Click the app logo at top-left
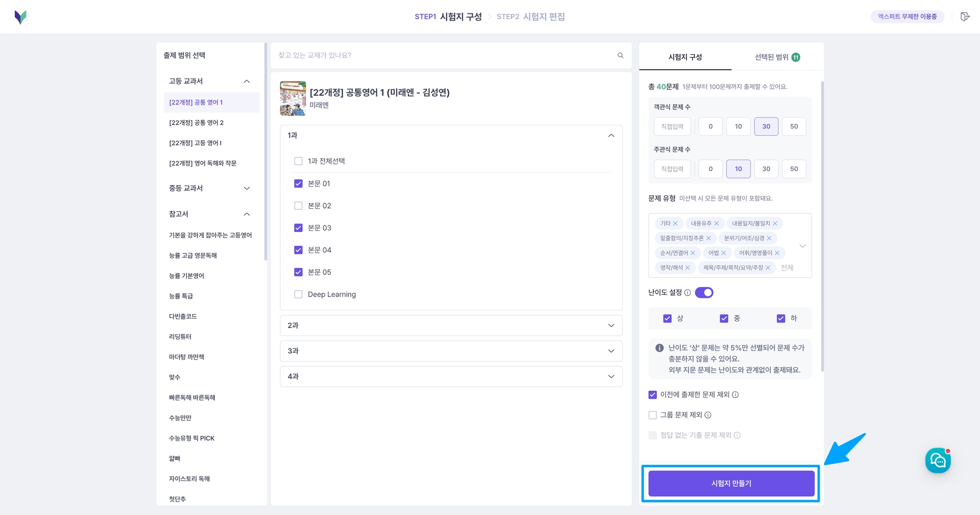980x515 pixels. click(21, 17)
